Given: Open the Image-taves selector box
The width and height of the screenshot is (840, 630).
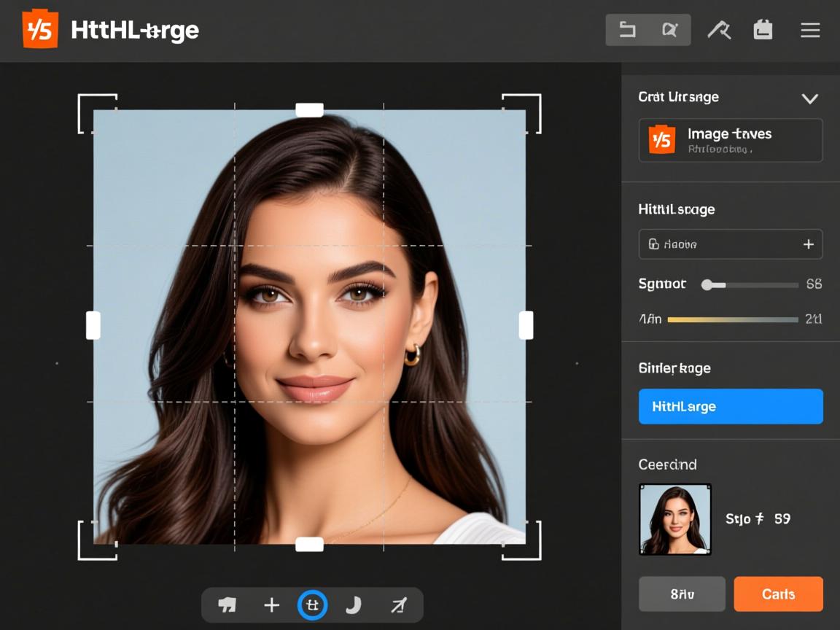Looking at the screenshot, I should click(x=731, y=140).
